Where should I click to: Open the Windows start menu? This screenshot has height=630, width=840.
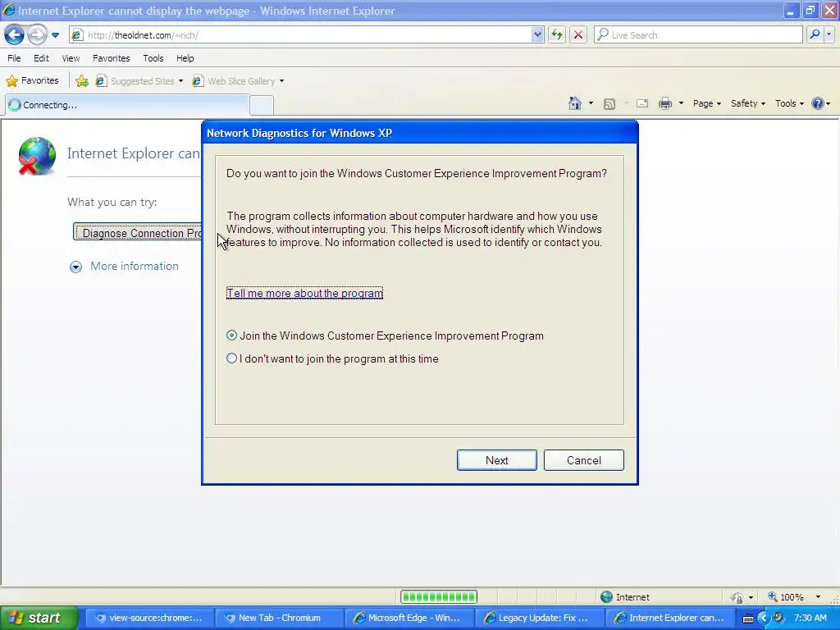tap(39, 618)
